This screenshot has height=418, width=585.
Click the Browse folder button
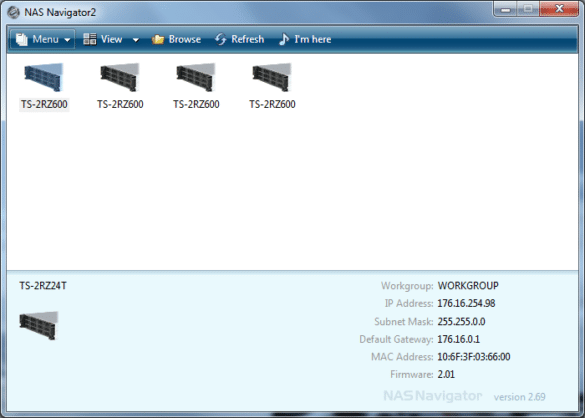[x=176, y=39]
